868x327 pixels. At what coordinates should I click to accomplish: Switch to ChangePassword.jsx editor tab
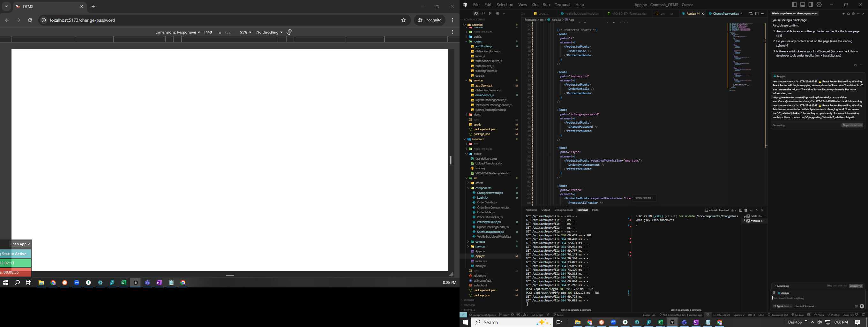tap(725, 14)
